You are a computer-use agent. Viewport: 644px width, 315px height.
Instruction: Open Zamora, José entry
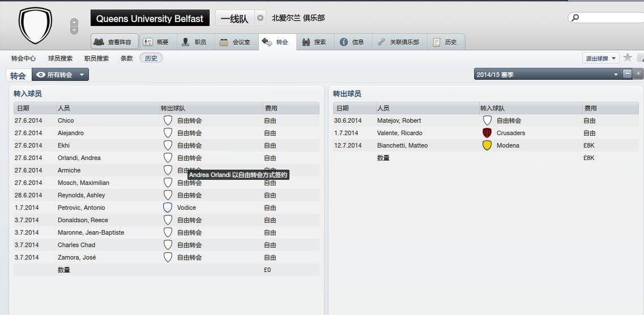(x=77, y=257)
